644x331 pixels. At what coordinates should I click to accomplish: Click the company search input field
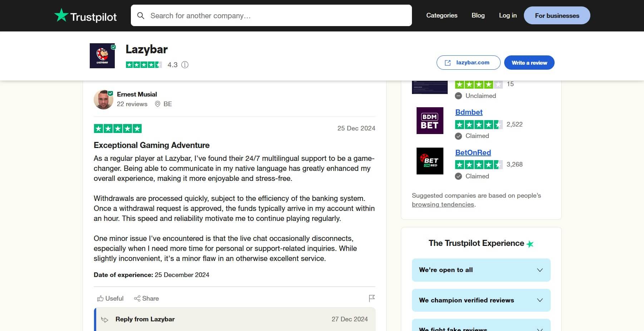pos(272,15)
